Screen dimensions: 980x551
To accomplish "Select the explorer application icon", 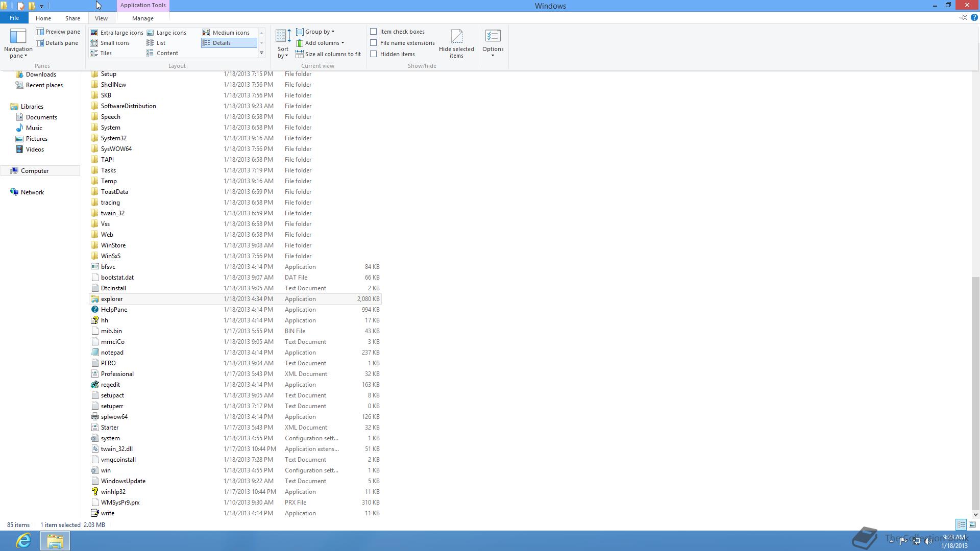I will (x=95, y=299).
